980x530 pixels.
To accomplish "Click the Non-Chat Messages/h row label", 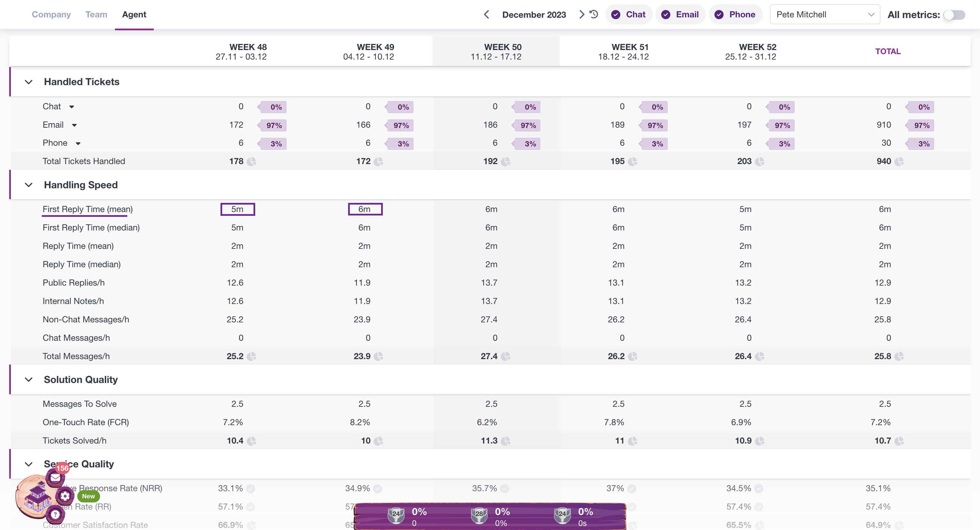I will (x=86, y=320).
